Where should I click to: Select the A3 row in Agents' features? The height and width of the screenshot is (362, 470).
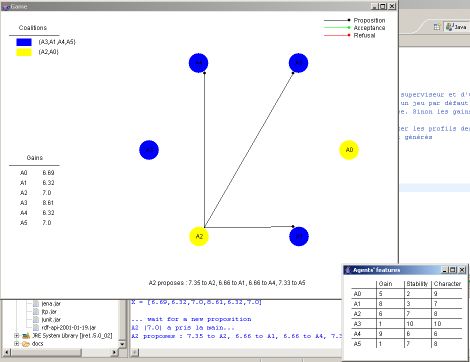point(407,324)
